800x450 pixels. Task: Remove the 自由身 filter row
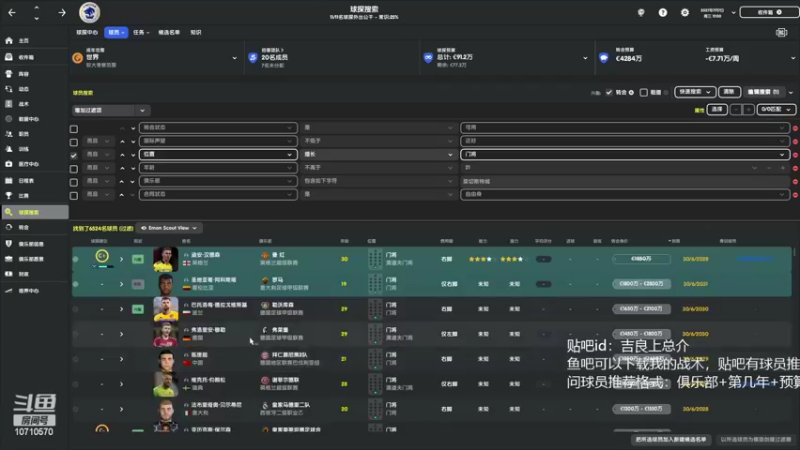[x=795, y=195]
